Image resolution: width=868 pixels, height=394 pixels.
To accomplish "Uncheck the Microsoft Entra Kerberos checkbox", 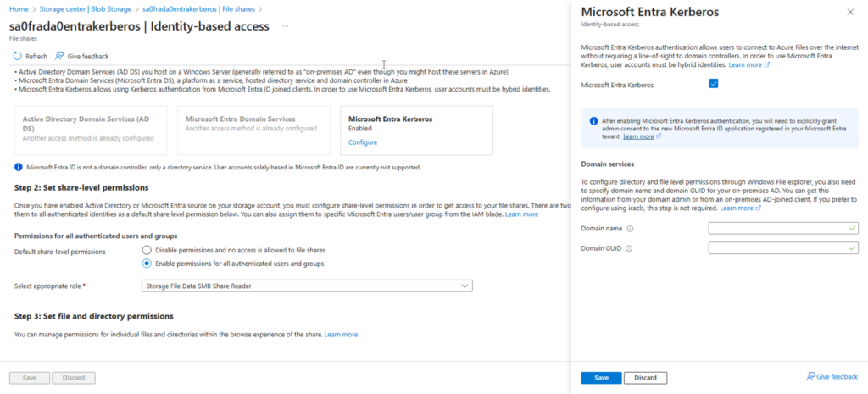I will click(713, 84).
